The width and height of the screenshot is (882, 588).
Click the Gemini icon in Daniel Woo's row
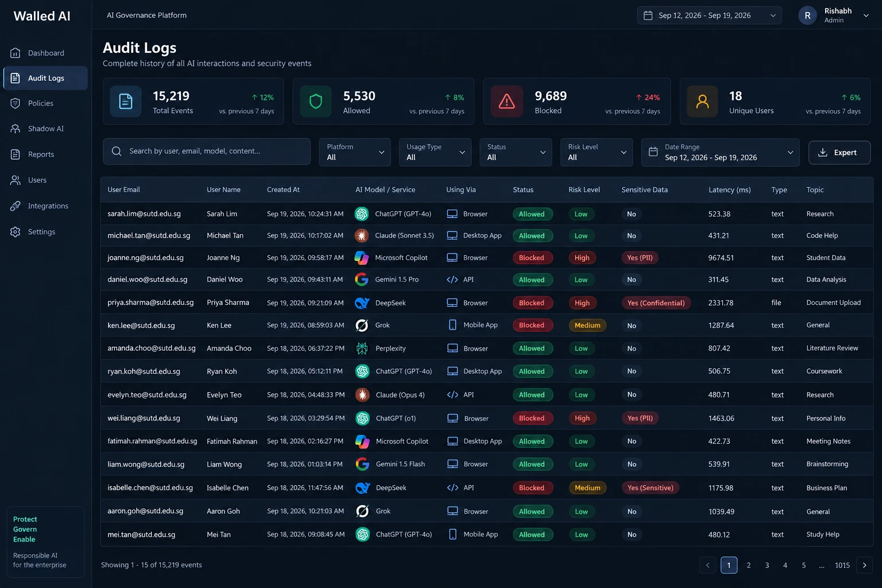click(362, 280)
